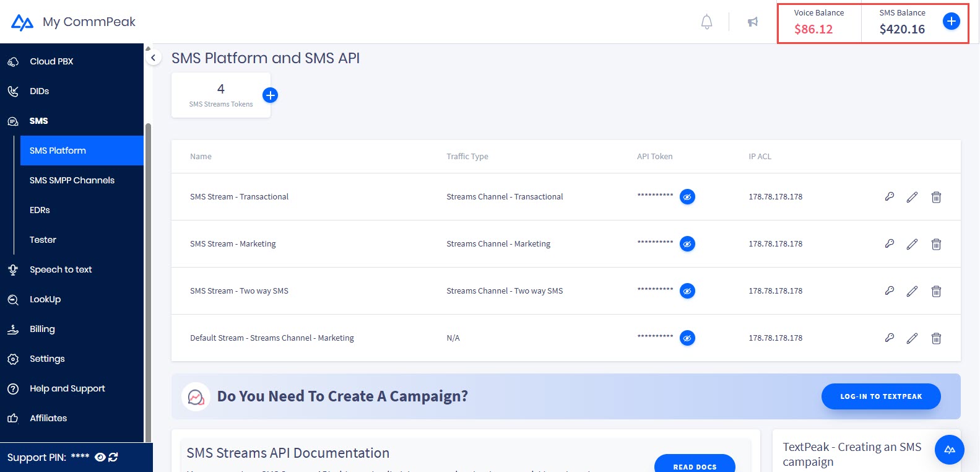Edit the SMS Stream - Two way SMS row
Screen dimensions: 980x472
coord(912,291)
